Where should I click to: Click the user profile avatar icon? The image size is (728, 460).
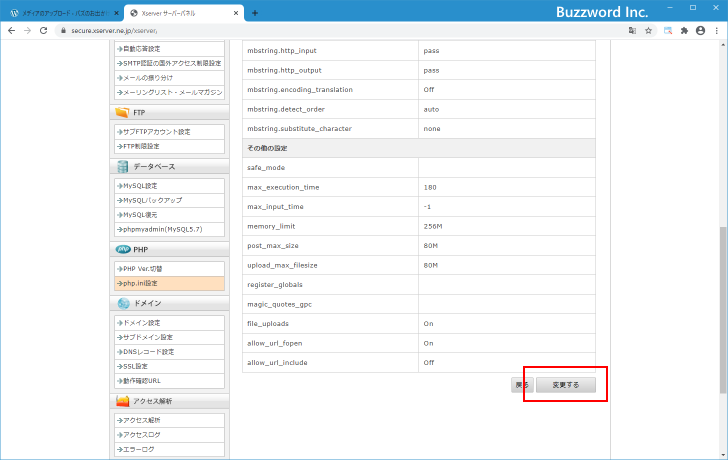(x=701, y=31)
